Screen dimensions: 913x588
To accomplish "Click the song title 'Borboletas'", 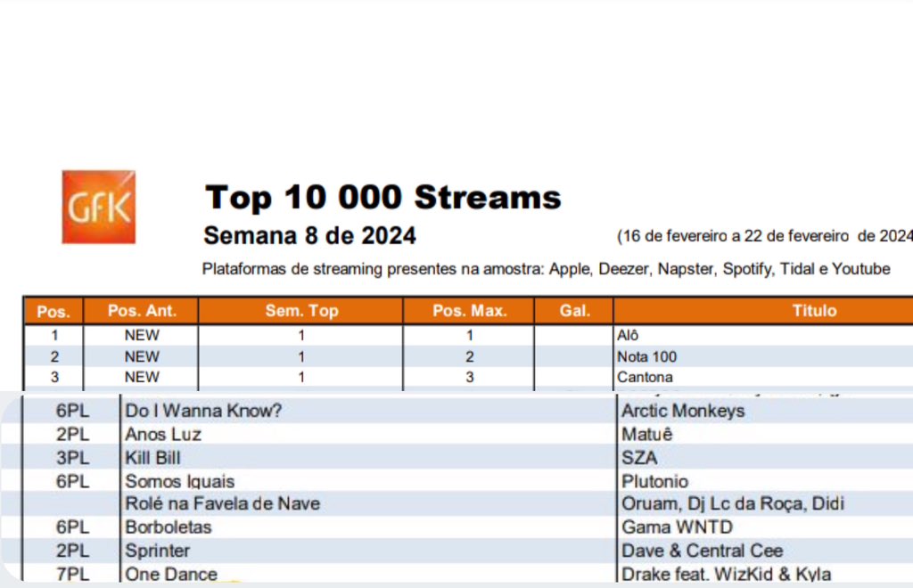I will (169, 527).
